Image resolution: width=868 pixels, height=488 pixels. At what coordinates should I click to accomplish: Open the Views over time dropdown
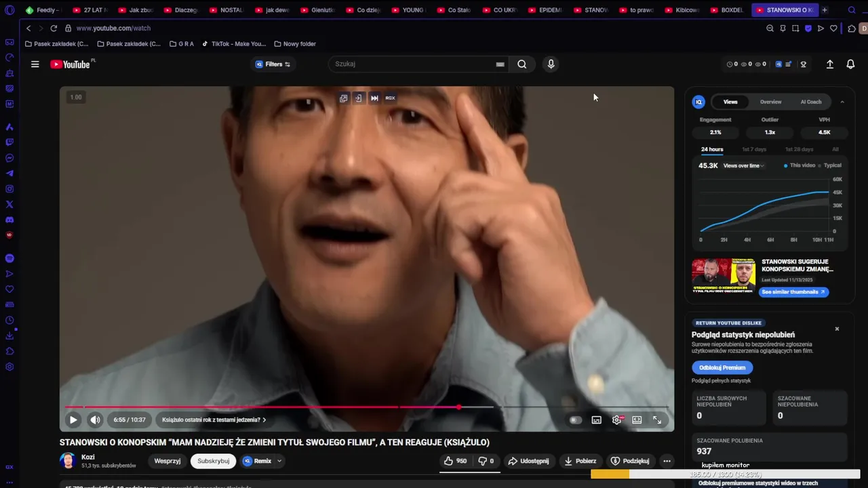pyautogui.click(x=743, y=165)
